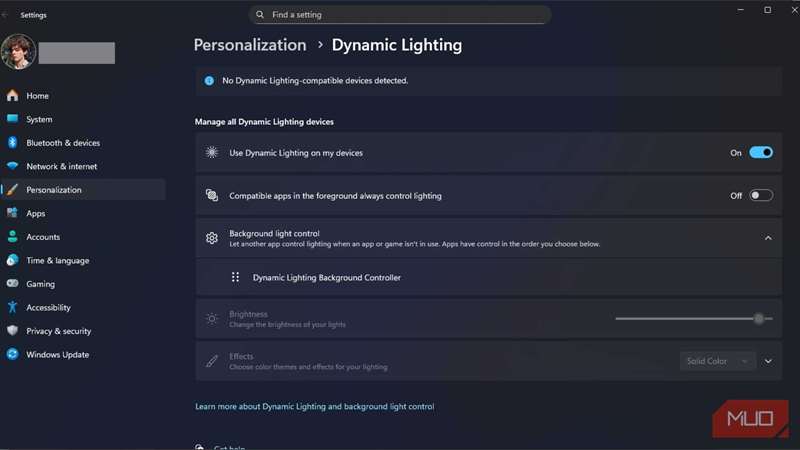Click the drag handle beside Background Controller
Viewport: 800px width, 450px height.
tap(235, 277)
